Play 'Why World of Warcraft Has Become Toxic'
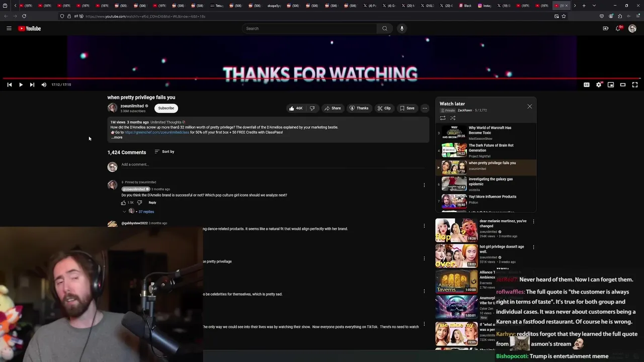This screenshot has height=362, width=644. [487, 133]
